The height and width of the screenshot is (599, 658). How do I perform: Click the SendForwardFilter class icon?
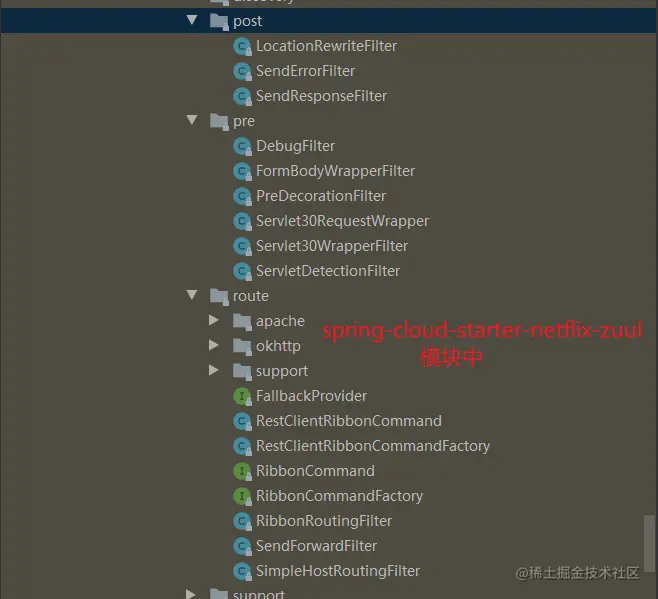243,546
